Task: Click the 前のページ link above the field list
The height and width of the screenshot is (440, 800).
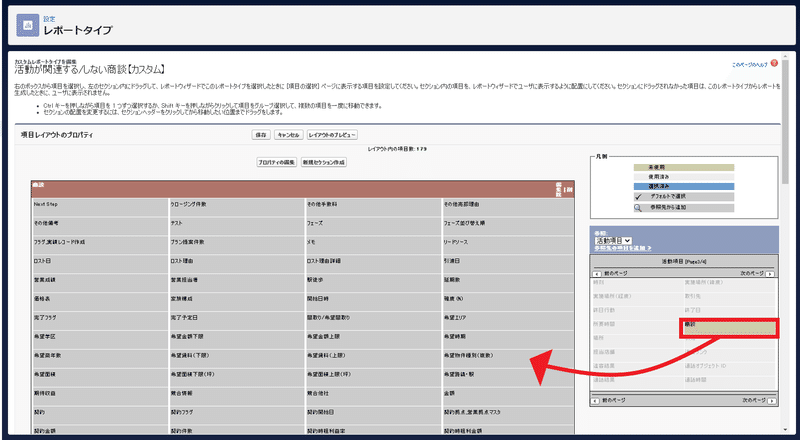Action: click(x=616, y=274)
